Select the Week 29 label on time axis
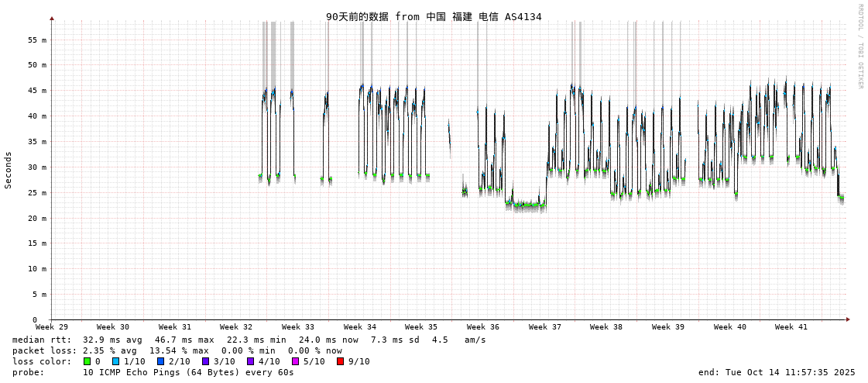This screenshot has width=868, height=383. pyautogui.click(x=52, y=327)
